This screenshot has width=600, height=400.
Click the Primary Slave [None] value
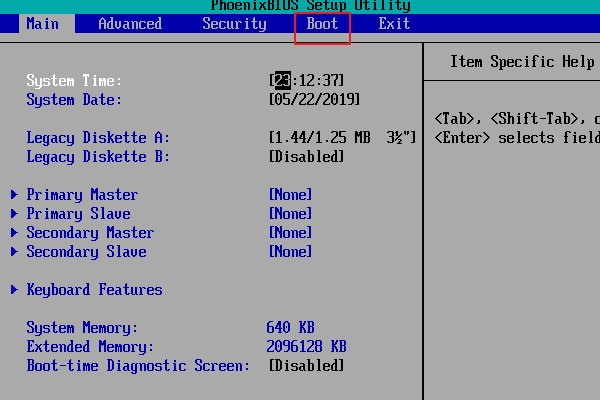(x=290, y=214)
